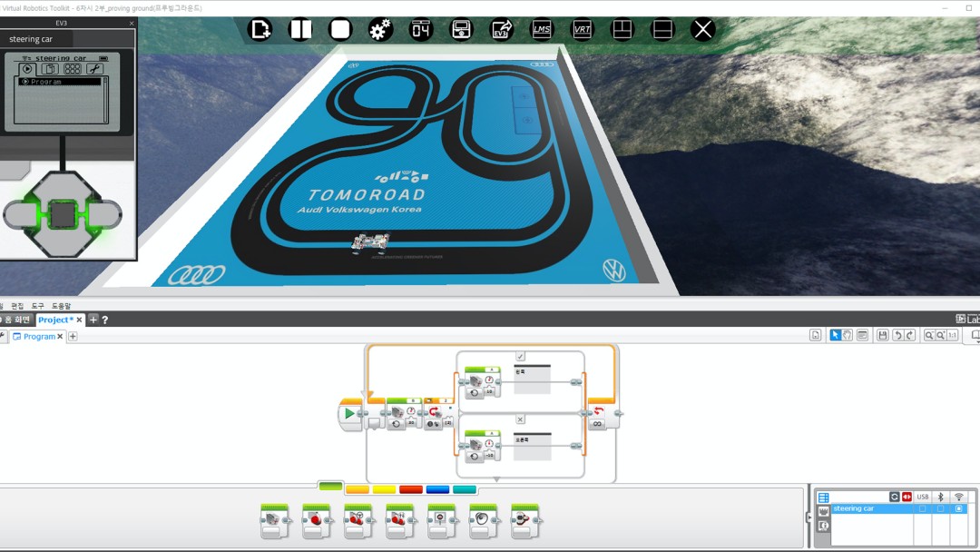Select the false X case tab
Image resolution: width=980 pixels, height=552 pixels.
pyautogui.click(x=520, y=419)
